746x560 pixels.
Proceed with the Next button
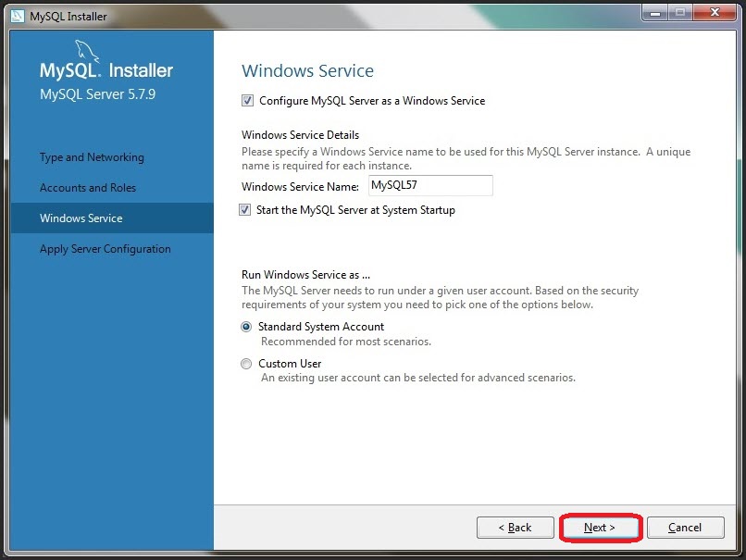[x=600, y=528]
